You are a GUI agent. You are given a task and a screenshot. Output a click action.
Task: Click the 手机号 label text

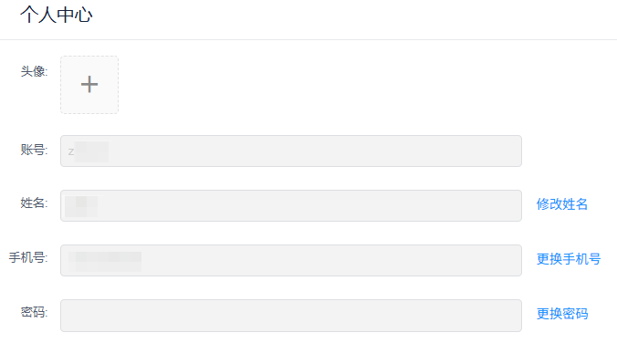pos(28,258)
